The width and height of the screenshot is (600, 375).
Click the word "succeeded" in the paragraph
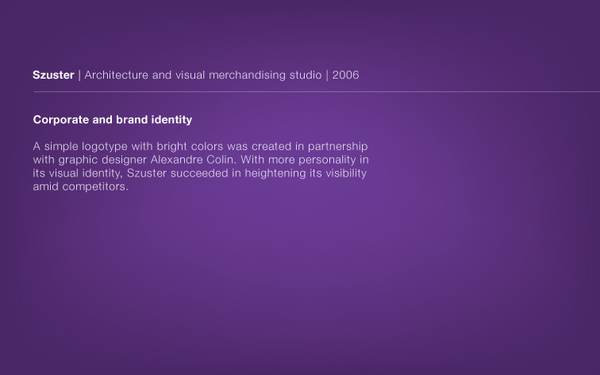click(x=199, y=173)
